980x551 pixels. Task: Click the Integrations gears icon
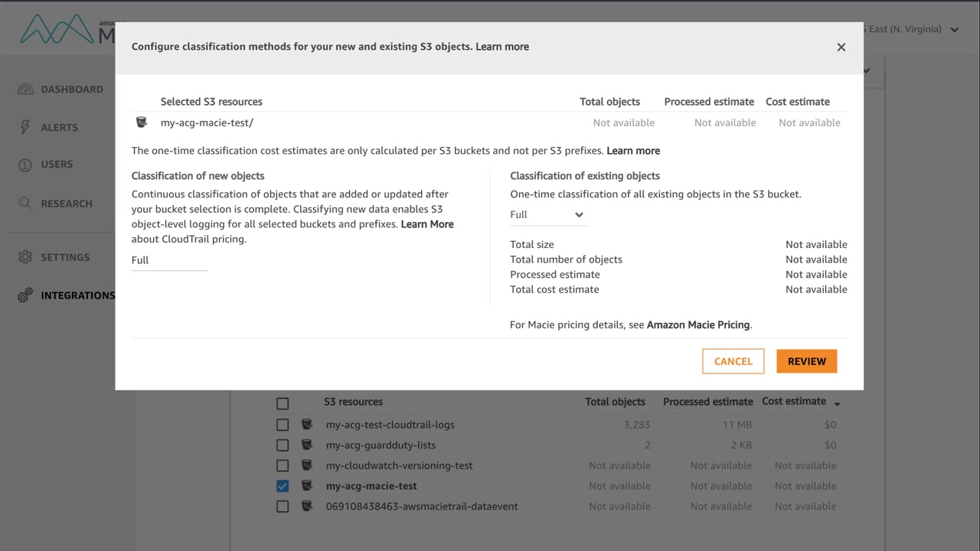tap(26, 295)
